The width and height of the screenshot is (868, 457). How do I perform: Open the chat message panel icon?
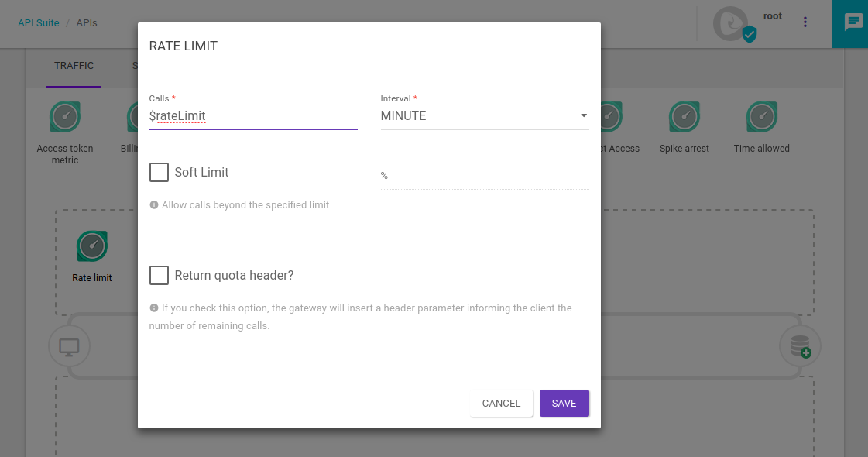point(853,22)
